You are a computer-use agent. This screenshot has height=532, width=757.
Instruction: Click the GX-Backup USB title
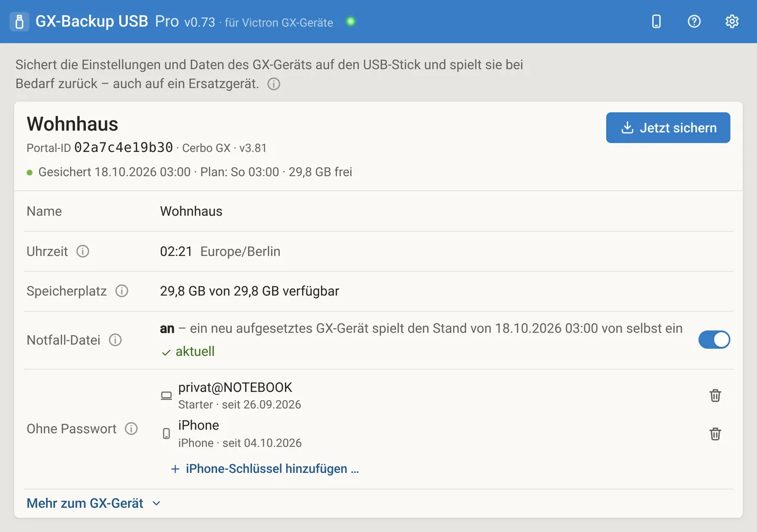(x=92, y=22)
